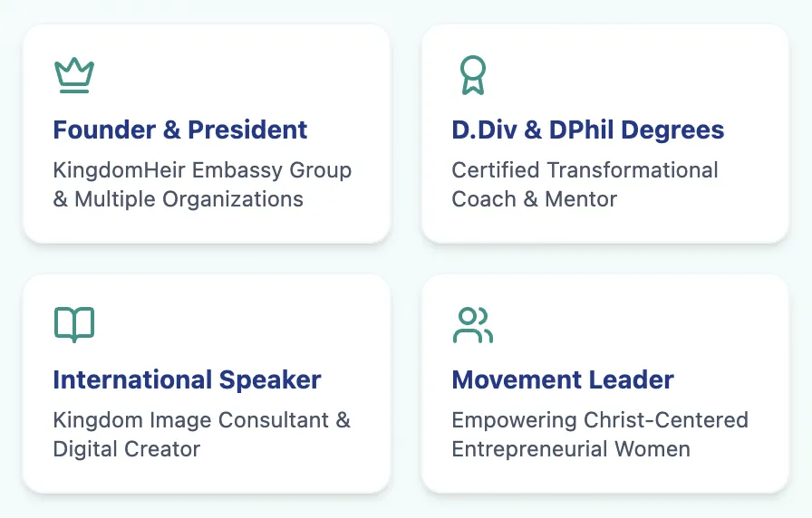Select the Founder & President card background
Viewport: 812px width, 518px height.
(x=207, y=133)
